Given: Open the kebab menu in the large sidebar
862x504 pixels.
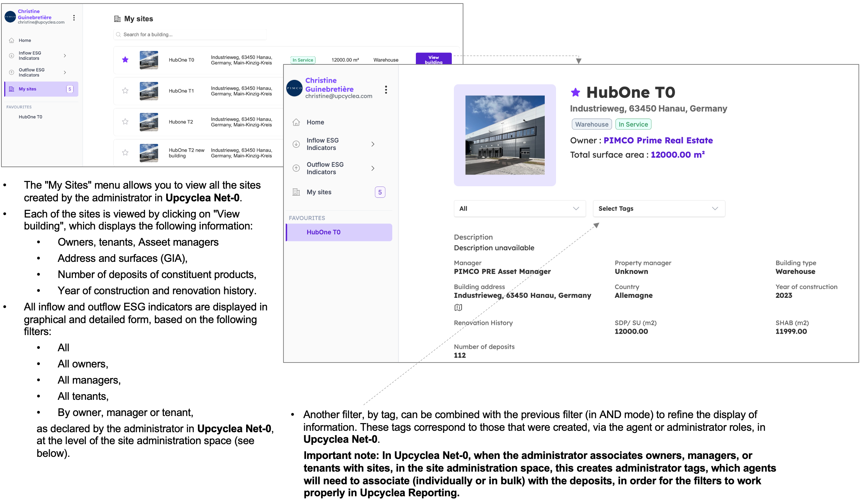Looking at the screenshot, I should click(x=386, y=90).
